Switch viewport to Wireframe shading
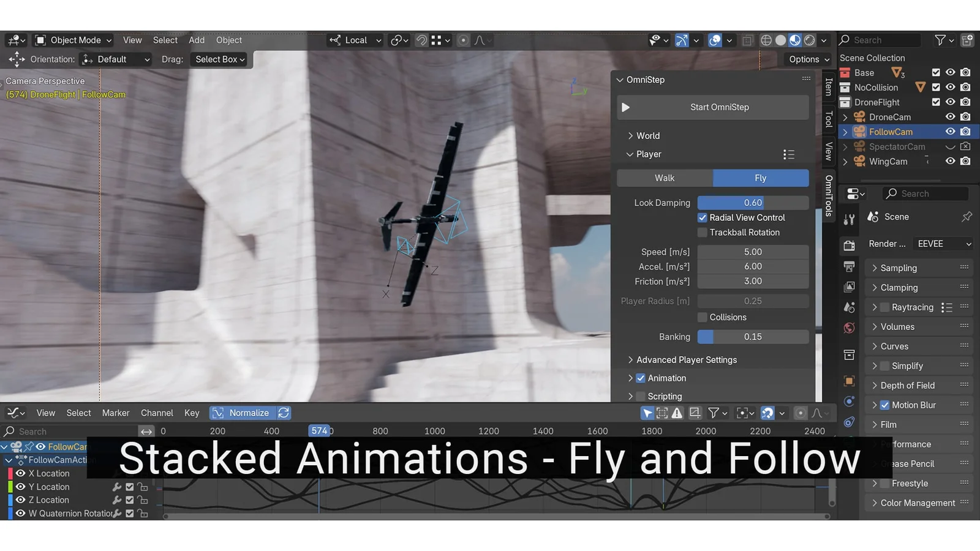The width and height of the screenshot is (980, 551). 767,40
